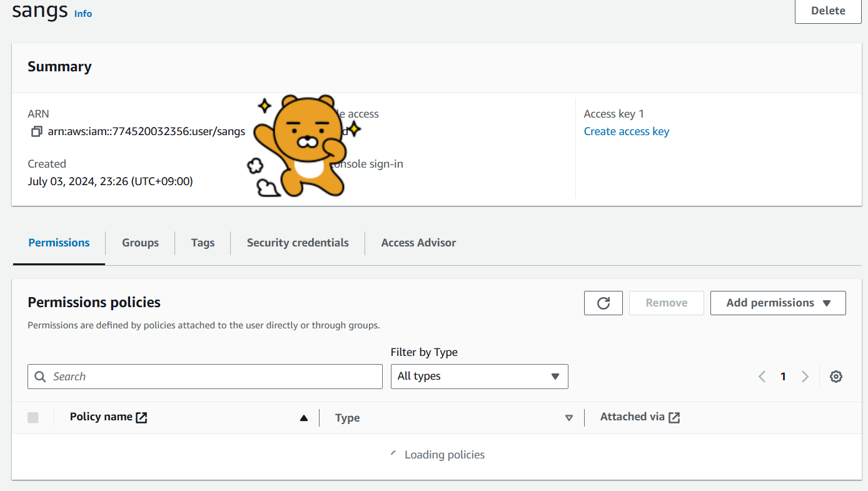Go to the next policies page
This screenshot has height=491, width=868.
click(805, 377)
